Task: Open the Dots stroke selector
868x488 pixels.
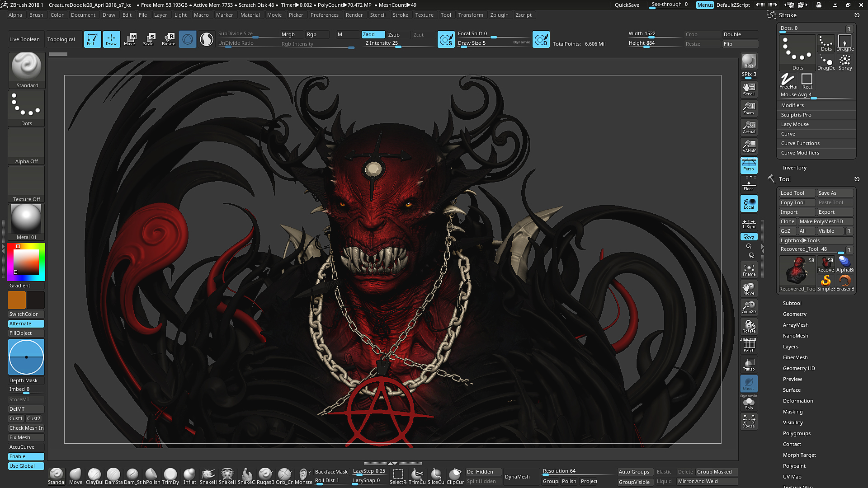Action: [27, 108]
